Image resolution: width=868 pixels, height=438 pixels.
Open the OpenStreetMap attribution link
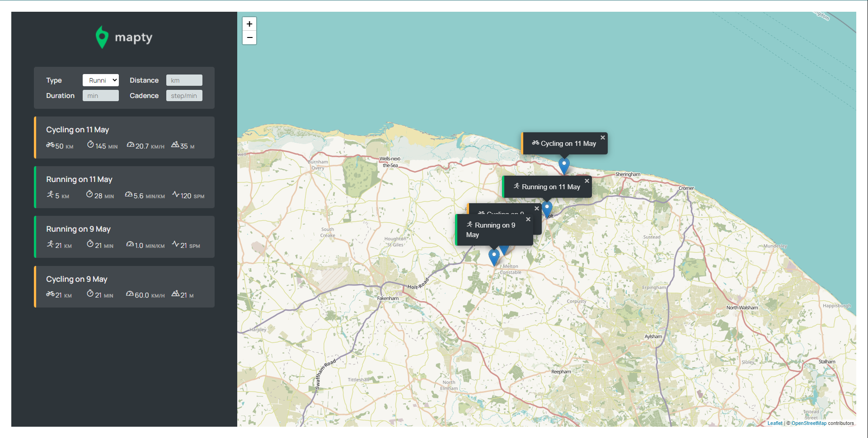point(809,423)
